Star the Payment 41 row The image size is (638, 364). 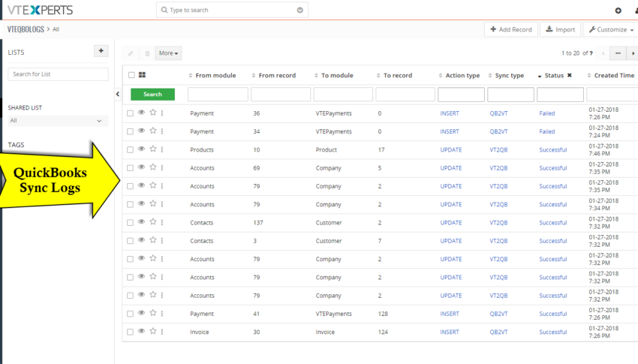click(x=153, y=313)
